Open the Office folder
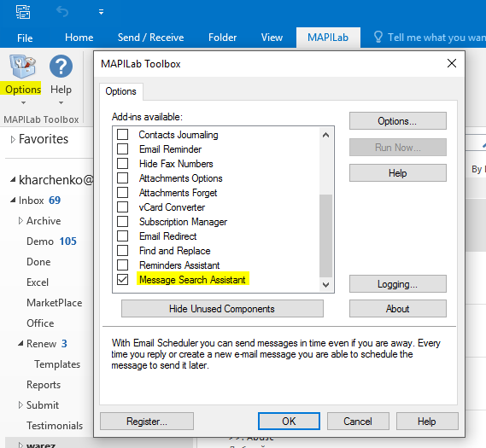Viewport: 486px width, 448px height. 40,323
